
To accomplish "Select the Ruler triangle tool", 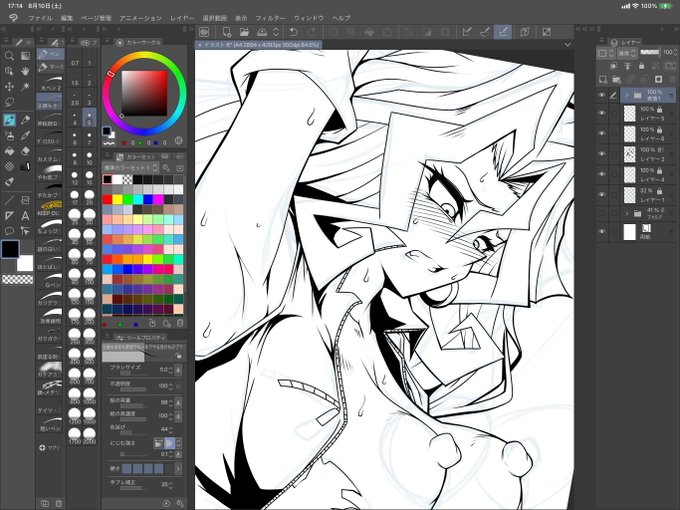I will [x=9, y=216].
